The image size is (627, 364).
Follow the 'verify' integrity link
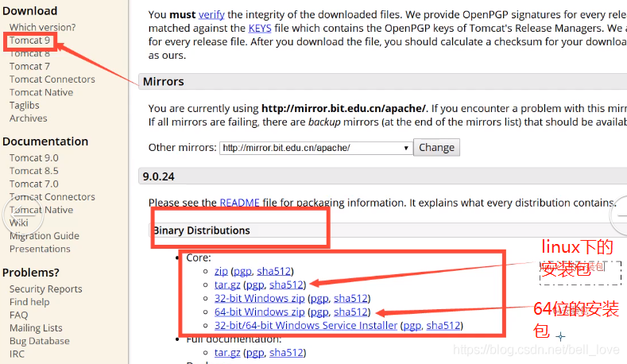tap(211, 14)
